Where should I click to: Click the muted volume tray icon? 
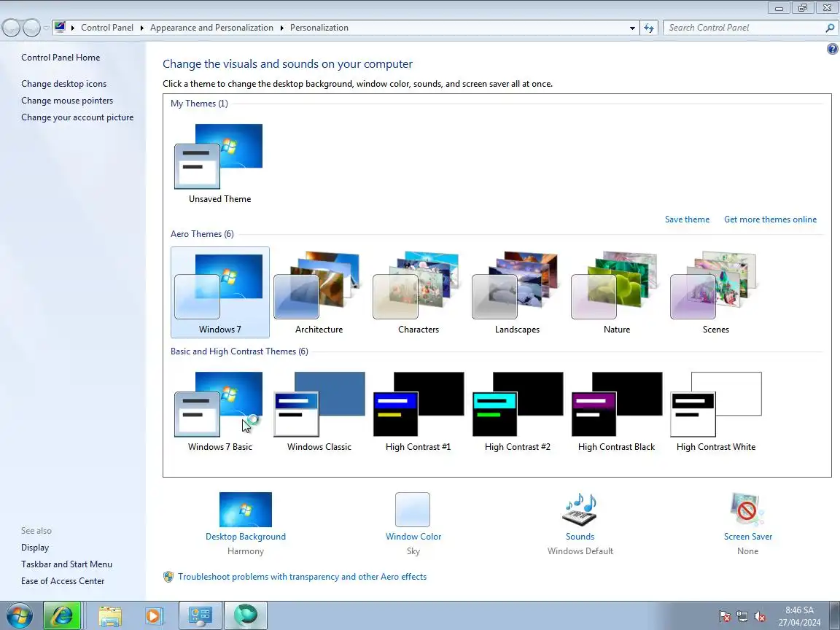point(759,617)
